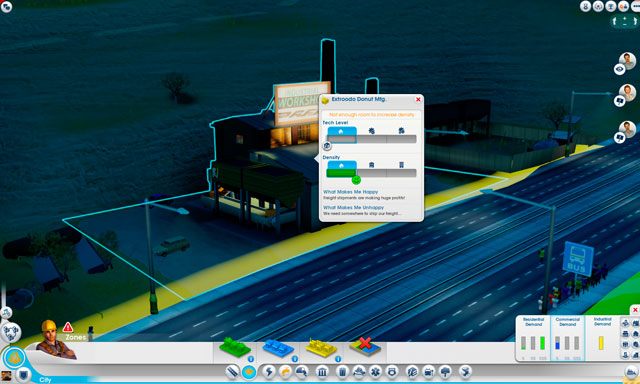This screenshot has width=640, height=384.
Task: Open 'What Makes Me Happy' link
Action: pos(351,192)
